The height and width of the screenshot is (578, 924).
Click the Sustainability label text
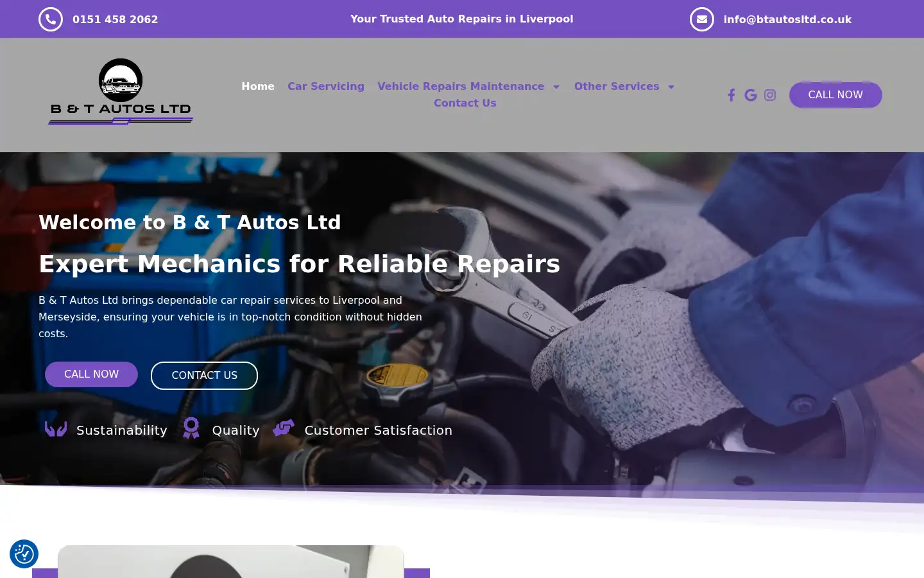point(122,430)
